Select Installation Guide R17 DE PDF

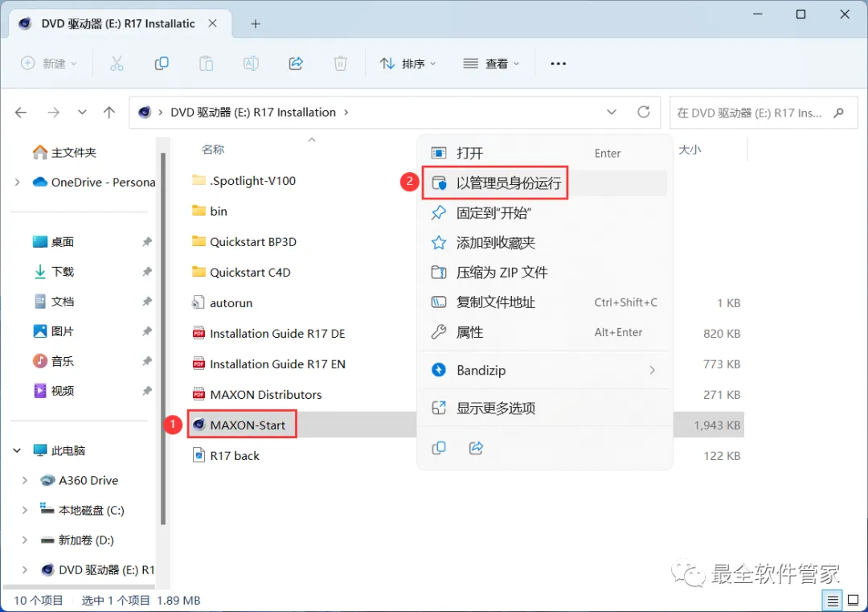click(x=268, y=334)
